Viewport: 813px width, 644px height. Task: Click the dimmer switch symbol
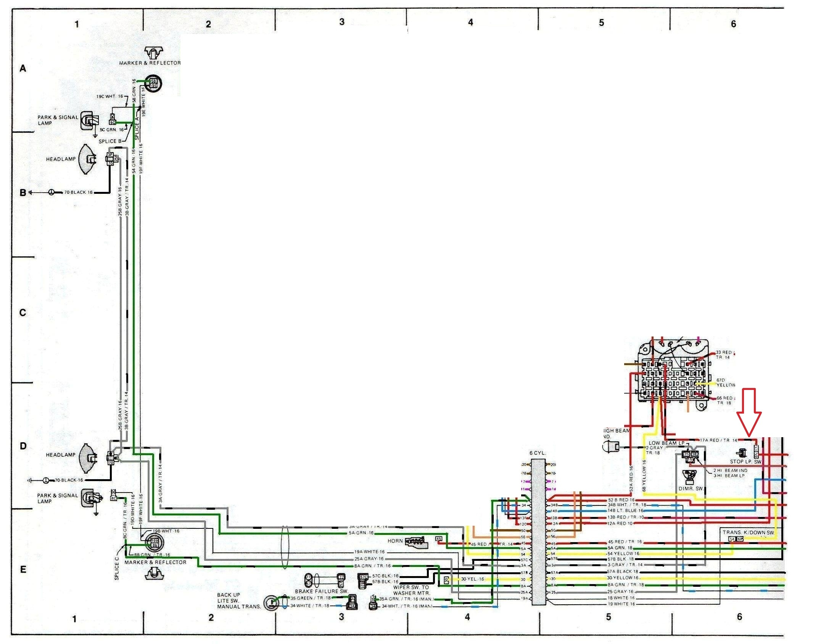[690, 477]
